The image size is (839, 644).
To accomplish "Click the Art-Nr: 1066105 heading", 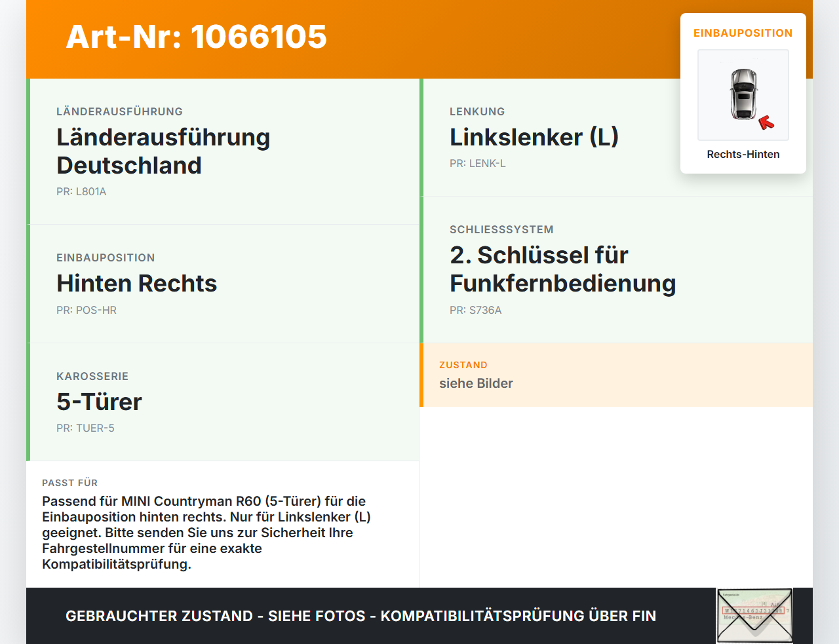I will point(197,37).
